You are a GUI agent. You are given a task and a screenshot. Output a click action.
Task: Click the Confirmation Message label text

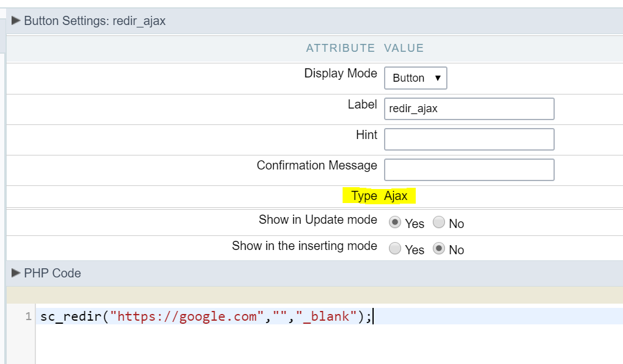pyautogui.click(x=316, y=165)
